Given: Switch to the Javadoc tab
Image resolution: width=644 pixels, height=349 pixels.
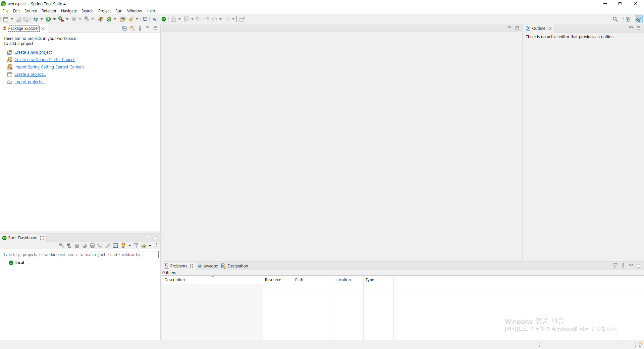Looking at the screenshot, I should 208,266.
